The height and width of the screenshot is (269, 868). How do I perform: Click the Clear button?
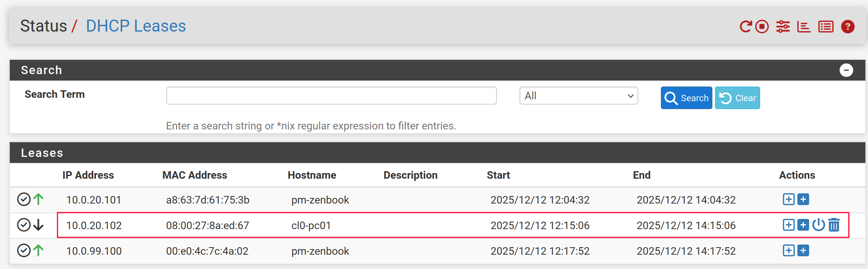(737, 98)
